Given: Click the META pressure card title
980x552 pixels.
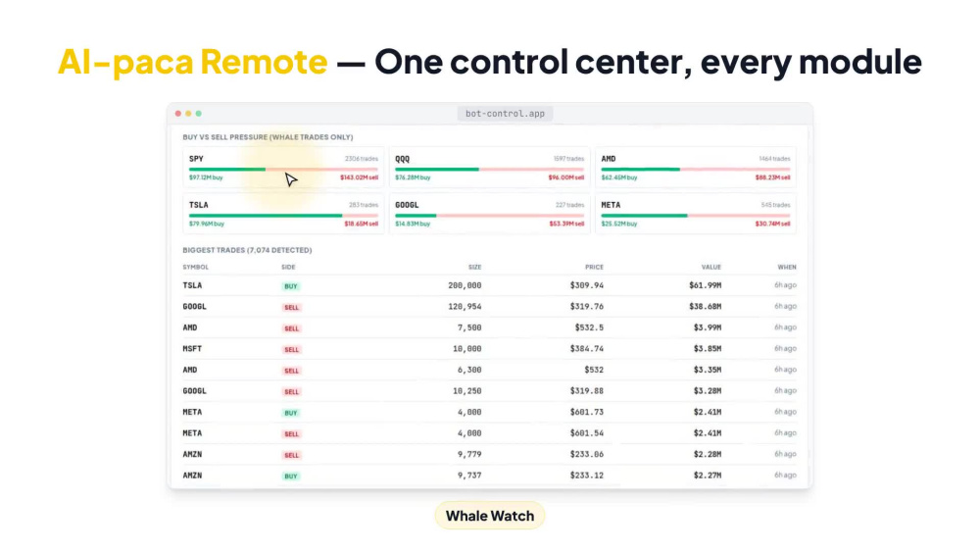Looking at the screenshot, I should pos(611,205).
